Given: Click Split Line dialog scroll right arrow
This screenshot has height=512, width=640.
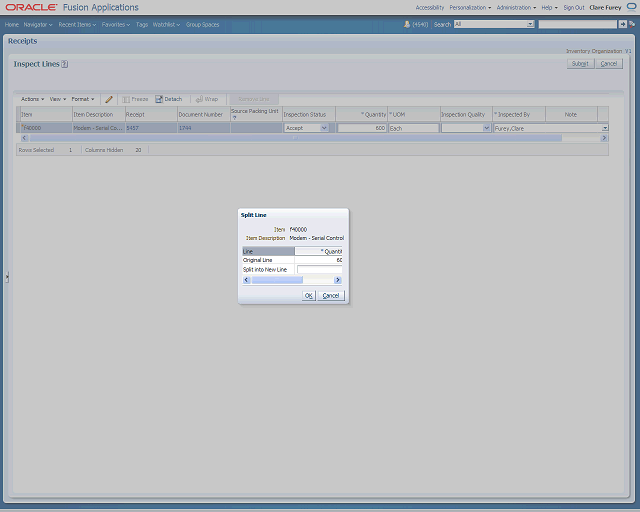Looking at the screenshot, I should click(x=338, y=280).
